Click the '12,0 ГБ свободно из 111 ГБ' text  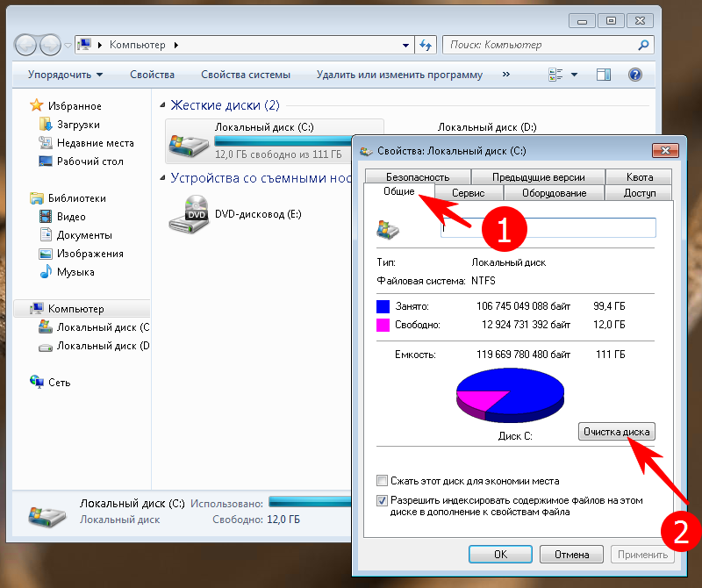278,154
